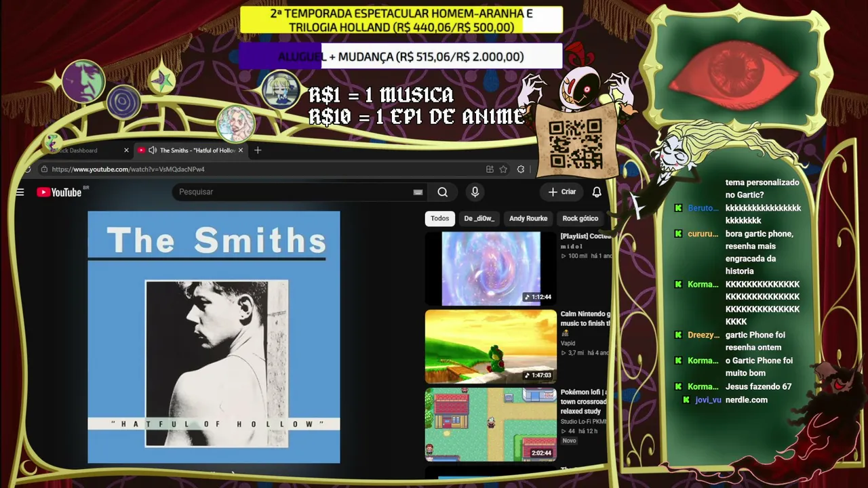868x488 pixels.
Task: Click the 'Jesus fazendo 67' chat message
Action: [759, 386]
